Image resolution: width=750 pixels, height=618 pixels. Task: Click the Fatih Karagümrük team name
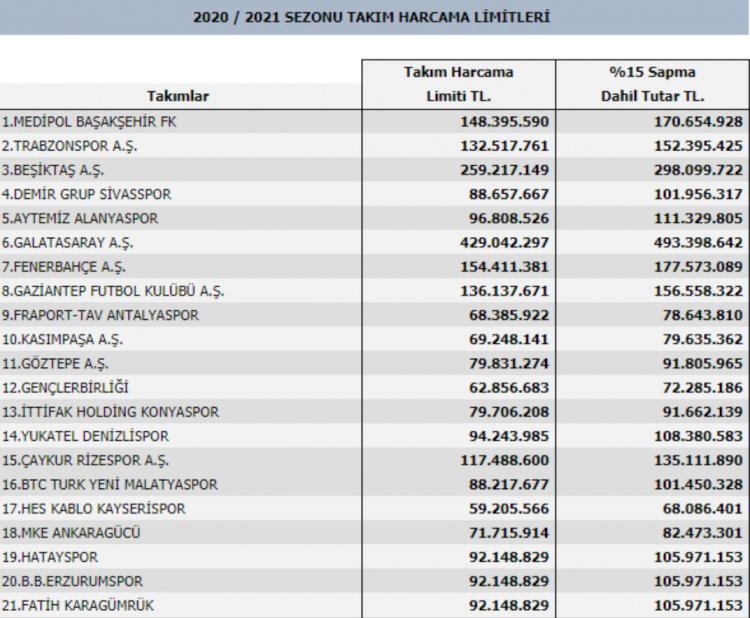pos(78,605)
